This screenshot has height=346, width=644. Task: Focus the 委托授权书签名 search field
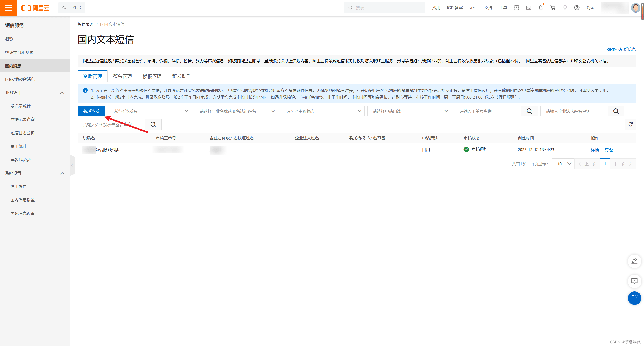click(111, 124)
